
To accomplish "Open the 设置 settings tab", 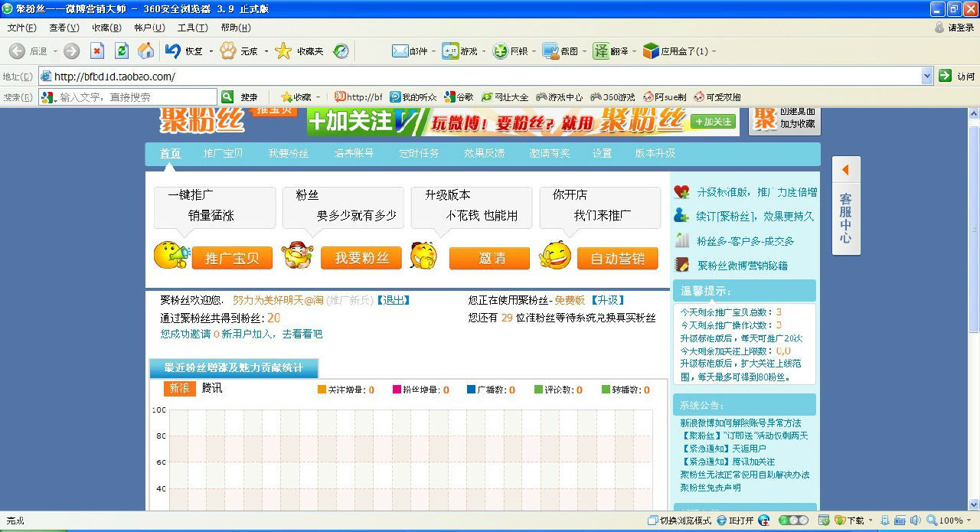I will 602,153.
